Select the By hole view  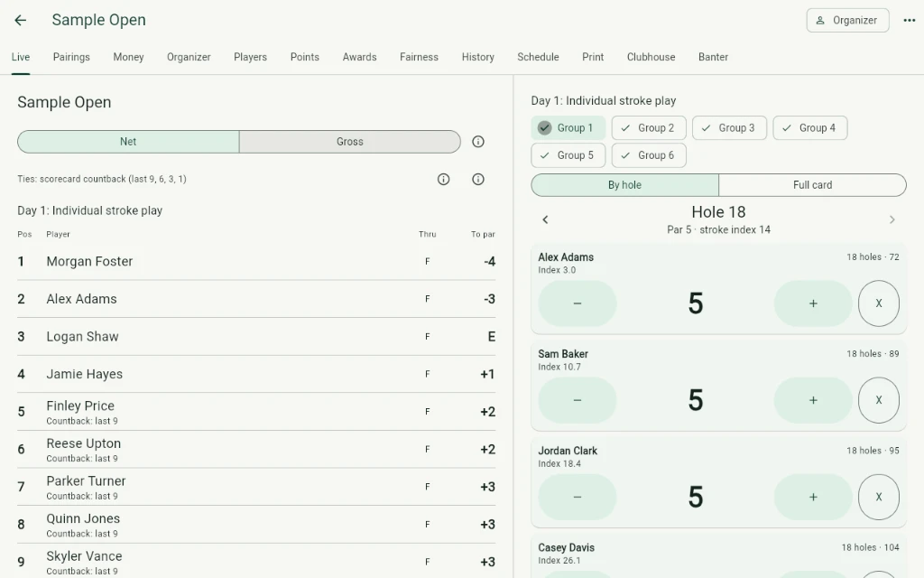[x=624, y=184]
